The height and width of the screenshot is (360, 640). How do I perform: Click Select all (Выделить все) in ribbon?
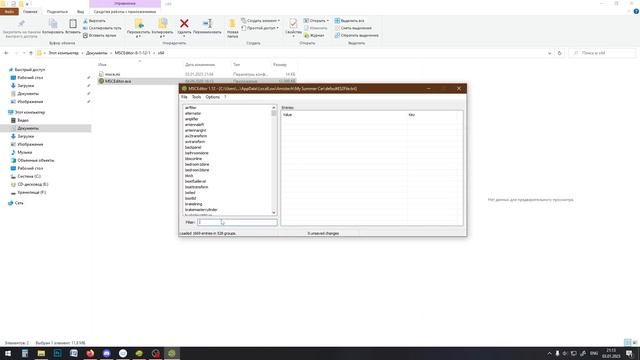[x=349, y=21]
